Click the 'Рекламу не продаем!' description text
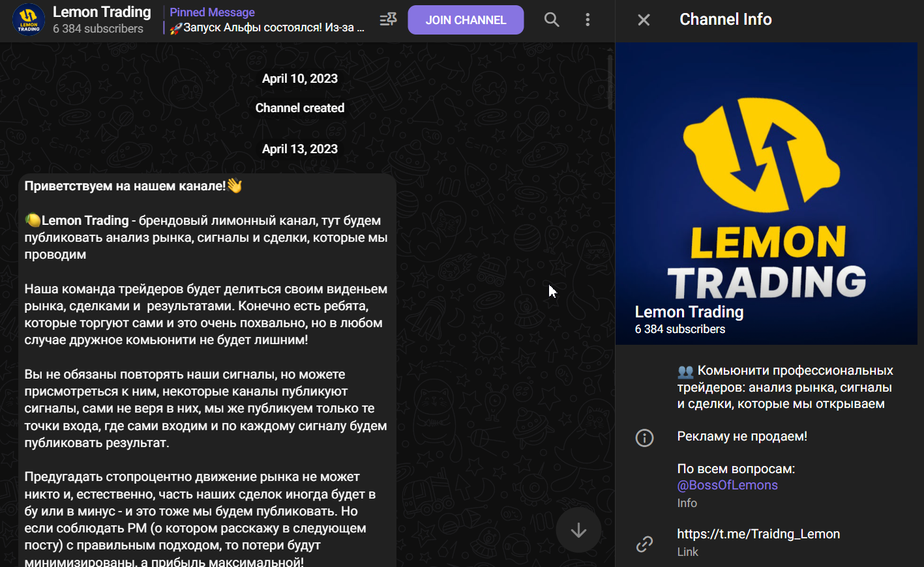 tap(742, 436)
